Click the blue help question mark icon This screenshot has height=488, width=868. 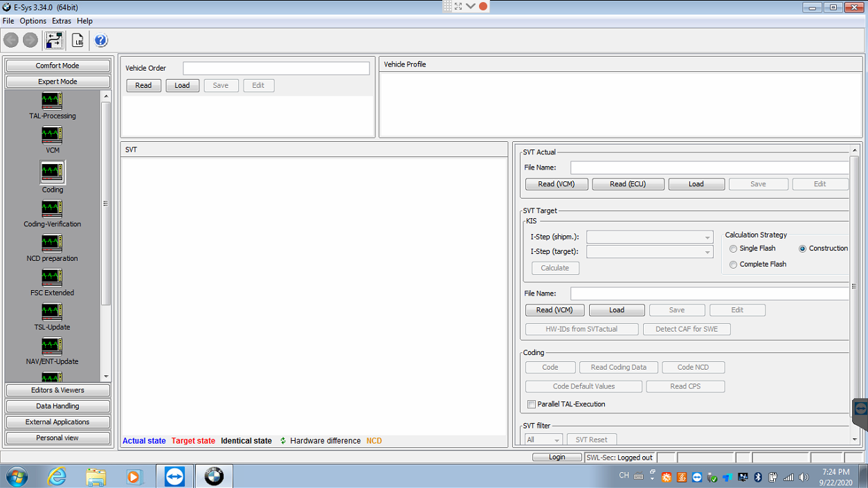pos(101,40)
